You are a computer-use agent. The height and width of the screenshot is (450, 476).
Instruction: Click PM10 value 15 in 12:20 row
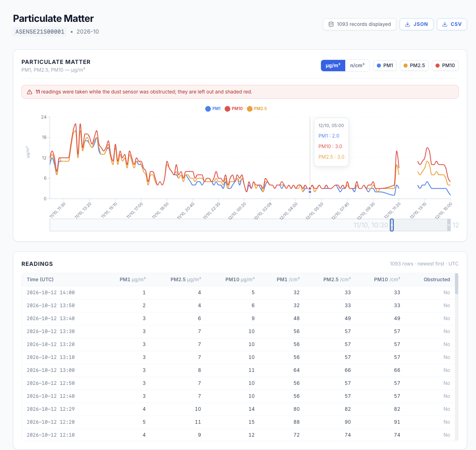[251, 422]
